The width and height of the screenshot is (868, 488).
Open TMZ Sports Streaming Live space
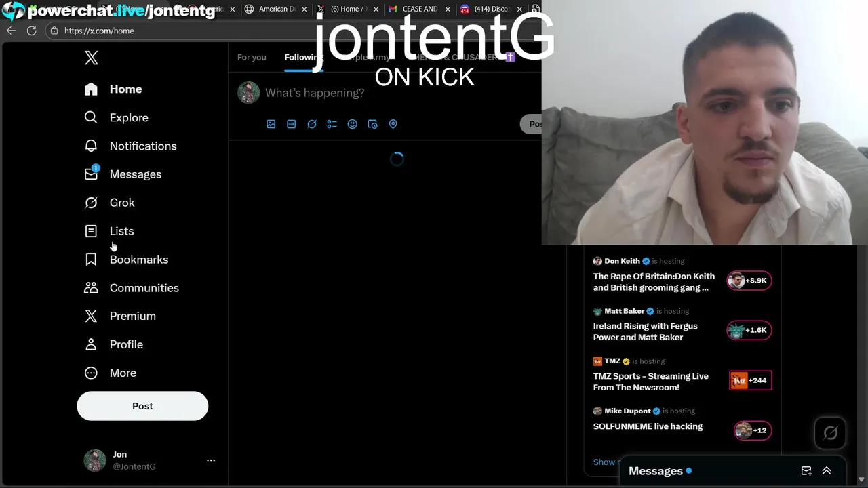point(651,382)
